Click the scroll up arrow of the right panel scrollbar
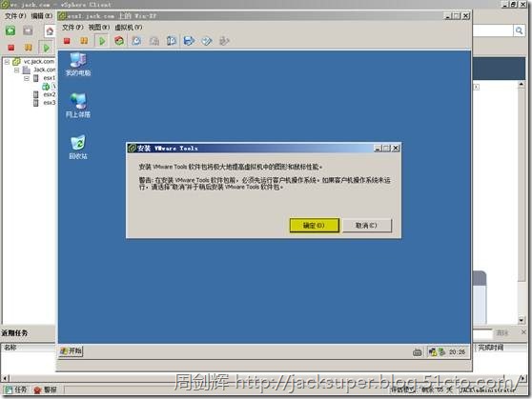The height and width of the screenshot is (399, 532). (522, 84)
